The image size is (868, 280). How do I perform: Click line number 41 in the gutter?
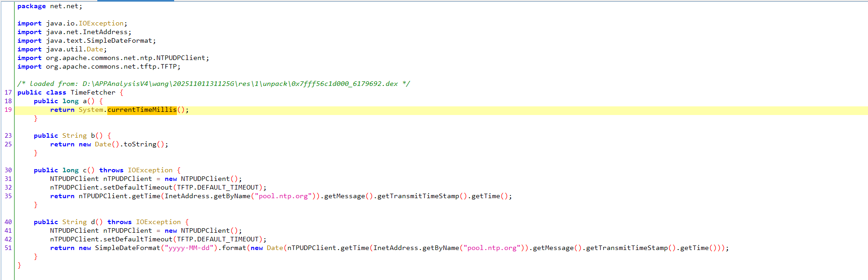[8, 231]
